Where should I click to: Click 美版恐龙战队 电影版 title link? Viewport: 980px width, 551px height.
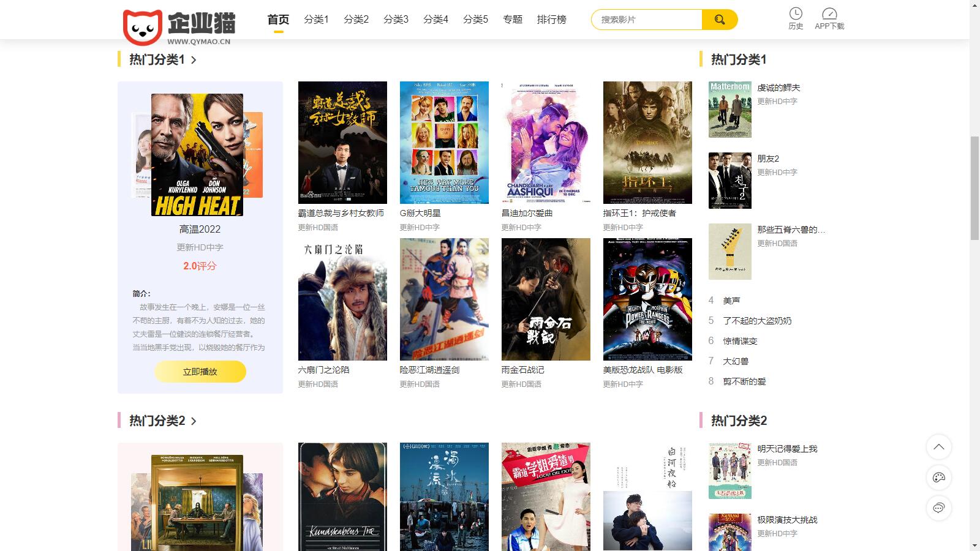643,370
